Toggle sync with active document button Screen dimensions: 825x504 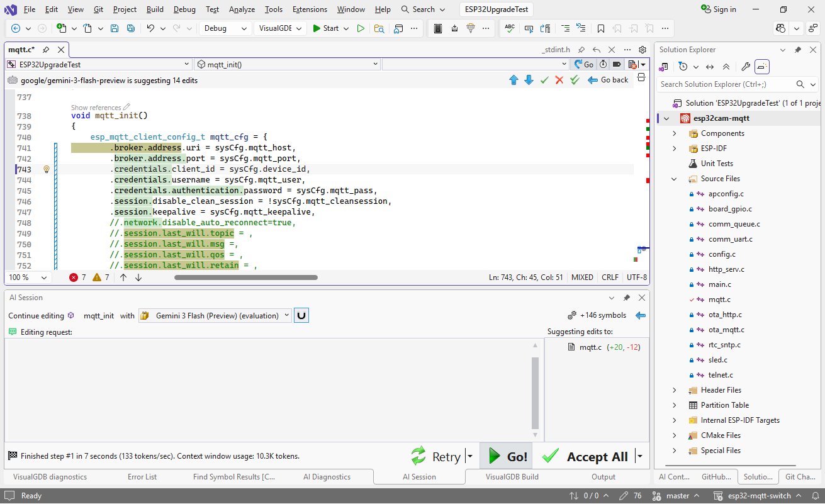[710, 67]
